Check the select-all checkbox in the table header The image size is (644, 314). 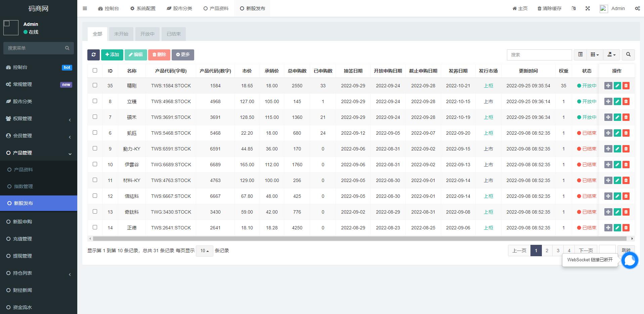tap(95, 71)
